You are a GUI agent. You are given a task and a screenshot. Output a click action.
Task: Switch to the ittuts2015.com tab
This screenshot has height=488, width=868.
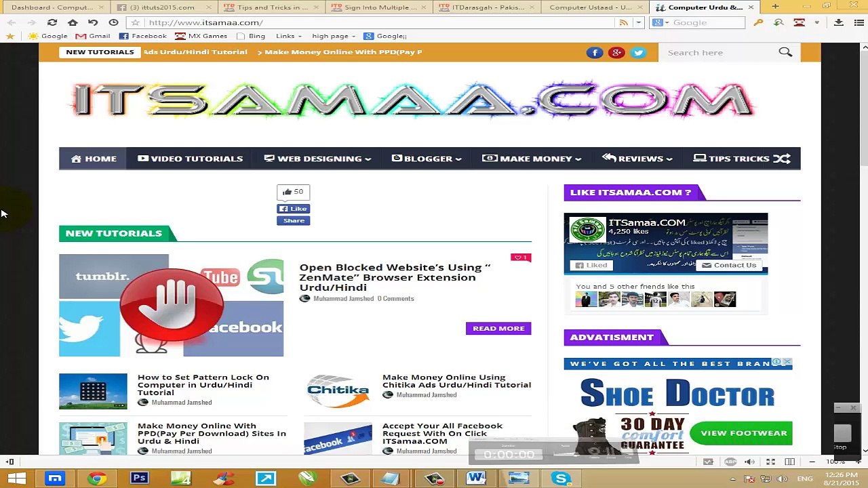[163, 7]
